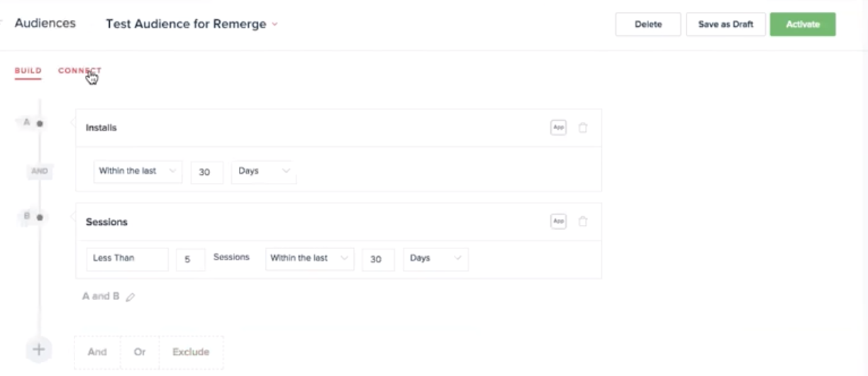The height and width of the screenshot is (376, 868).
Task: Click the Sessions condition title
Action: pos(106,222)
